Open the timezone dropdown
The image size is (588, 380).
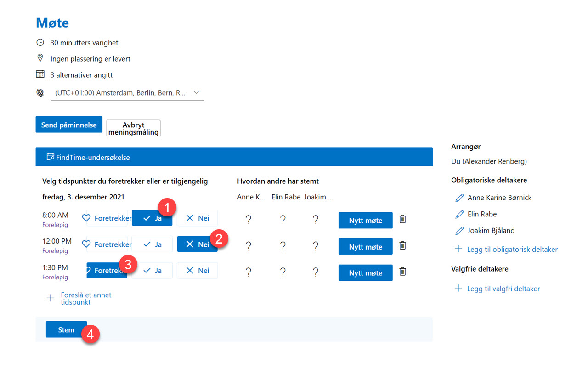pos(197,92)
